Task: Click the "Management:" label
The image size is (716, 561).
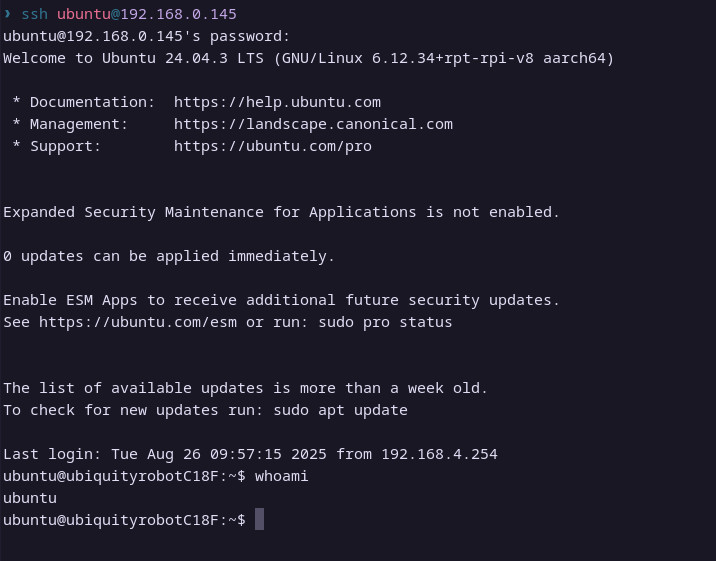Action: (x=79, y=124)
